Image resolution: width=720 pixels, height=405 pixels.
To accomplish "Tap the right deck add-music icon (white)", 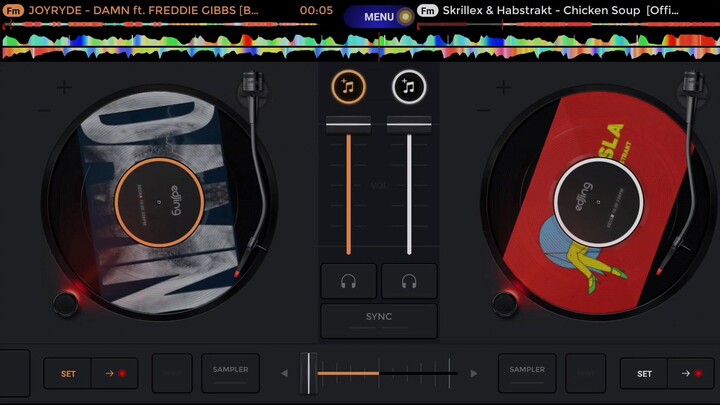I will 409,87.
